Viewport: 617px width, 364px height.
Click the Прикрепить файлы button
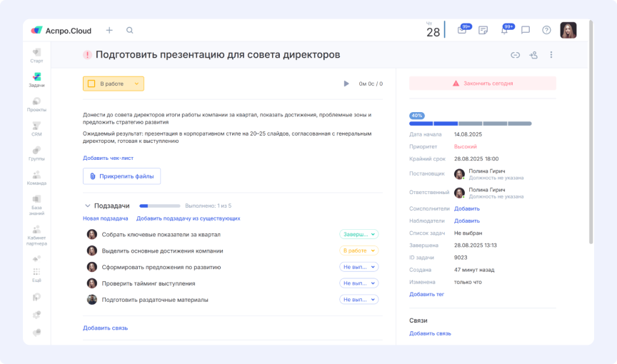[121, 176]
